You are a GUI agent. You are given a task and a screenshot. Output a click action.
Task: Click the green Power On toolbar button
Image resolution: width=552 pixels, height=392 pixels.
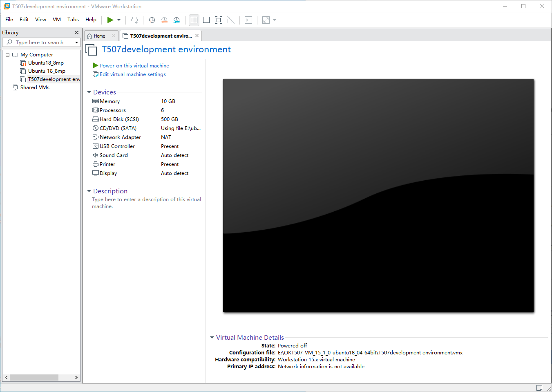pos(110,20)
